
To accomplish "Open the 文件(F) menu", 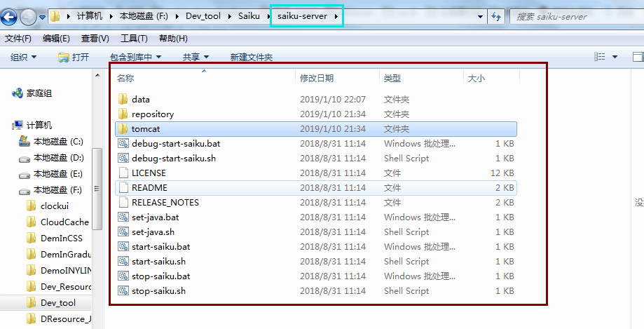I will pyautogui.click(x=18, y=39).
